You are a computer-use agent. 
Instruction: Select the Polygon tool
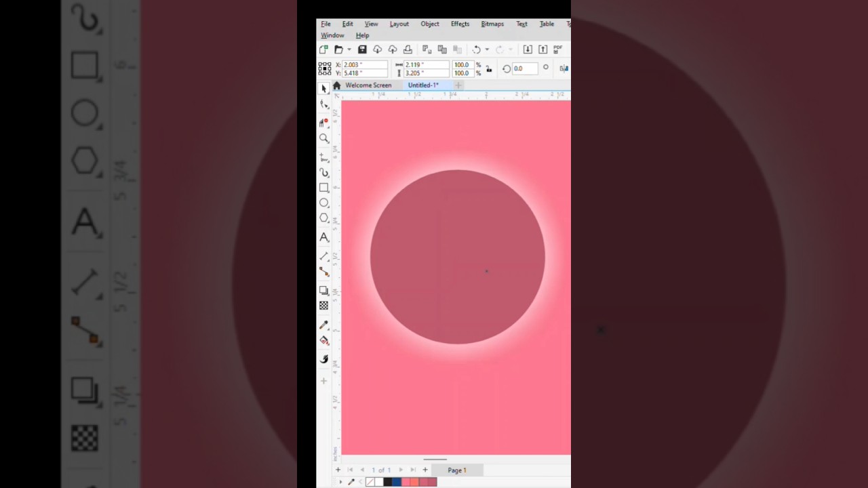pyautogui.click(x=324, y=218)
